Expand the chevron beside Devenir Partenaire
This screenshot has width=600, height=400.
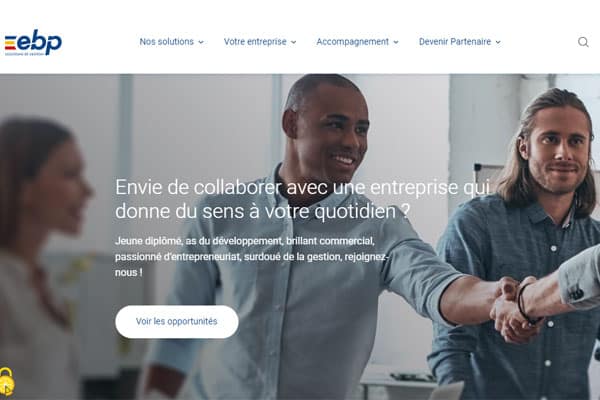point(498,42)
